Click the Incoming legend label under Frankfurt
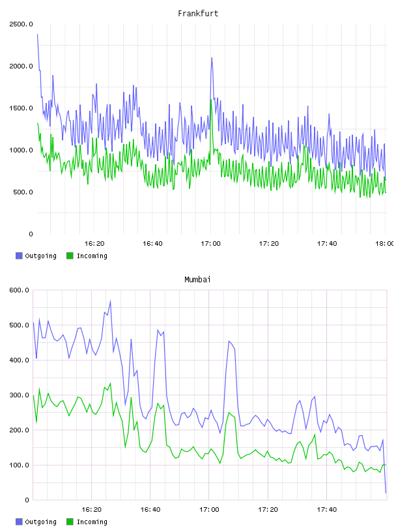Screen dimensions: 396x532 (92, 256)
